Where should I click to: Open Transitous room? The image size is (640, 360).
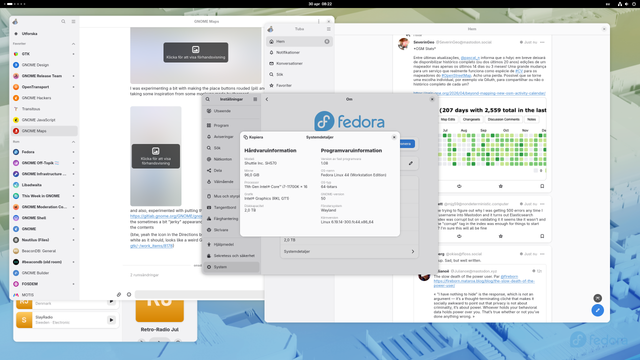pos(44,109)
